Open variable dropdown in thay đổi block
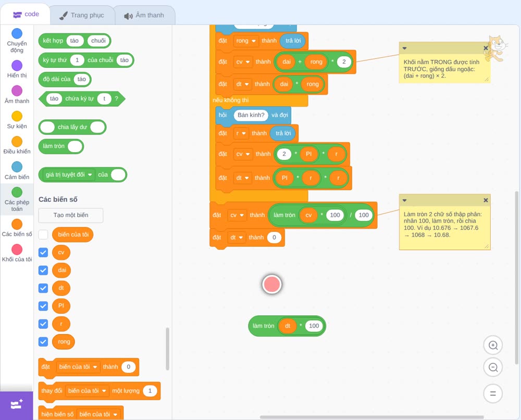Image resolution: width=521 pixels, height=420 pixels. (87, 391)
